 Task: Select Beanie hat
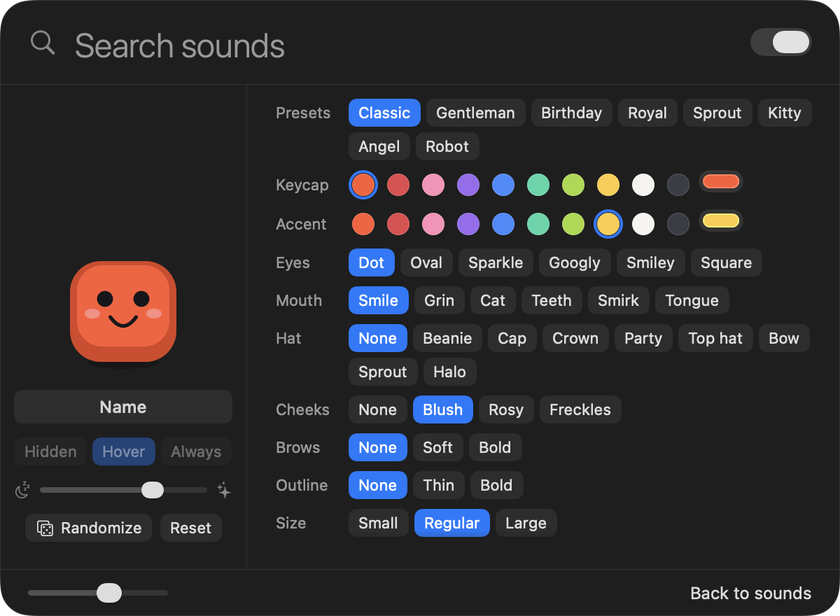click(x=447, y=338)
